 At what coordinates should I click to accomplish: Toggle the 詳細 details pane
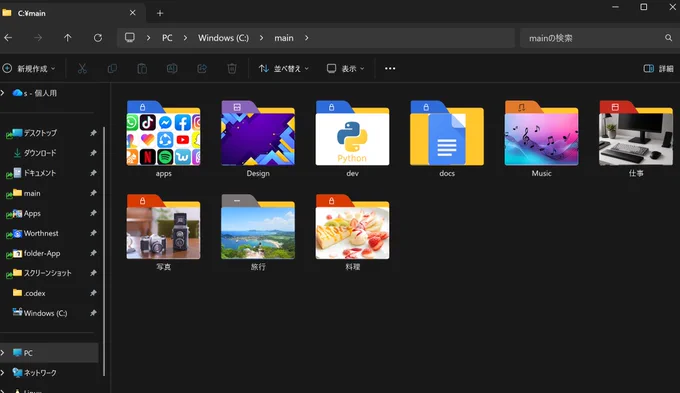(x=658, y=69)
